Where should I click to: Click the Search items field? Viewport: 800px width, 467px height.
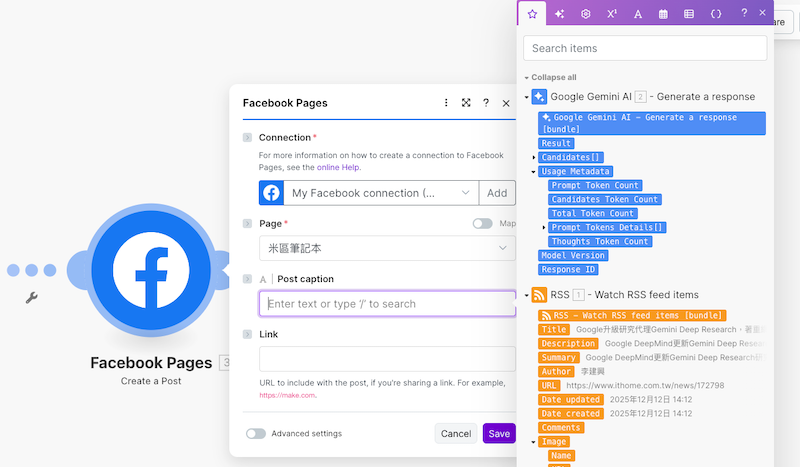[x=645, y=48]
